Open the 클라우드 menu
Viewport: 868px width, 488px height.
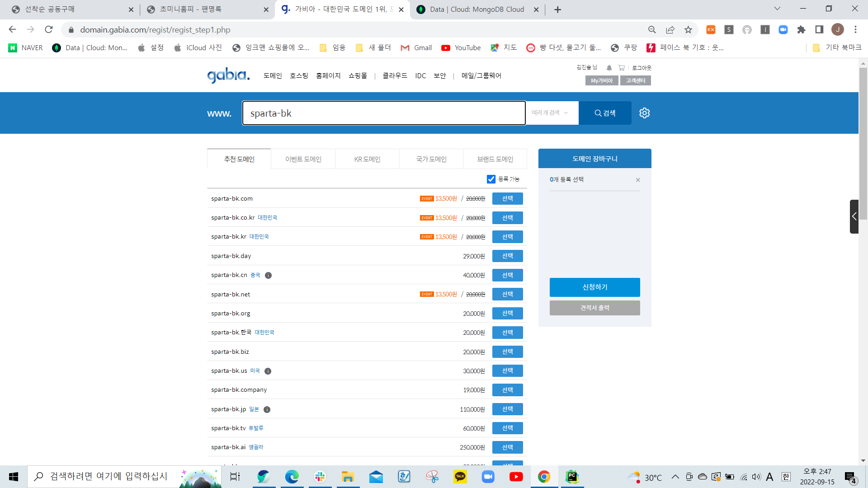pos(395,76)
